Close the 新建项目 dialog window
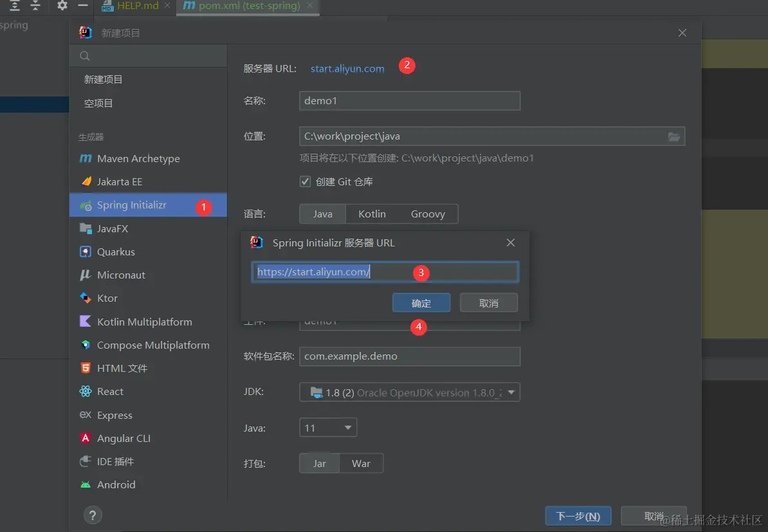Screen dimensions: 768x532 [682, 33]
